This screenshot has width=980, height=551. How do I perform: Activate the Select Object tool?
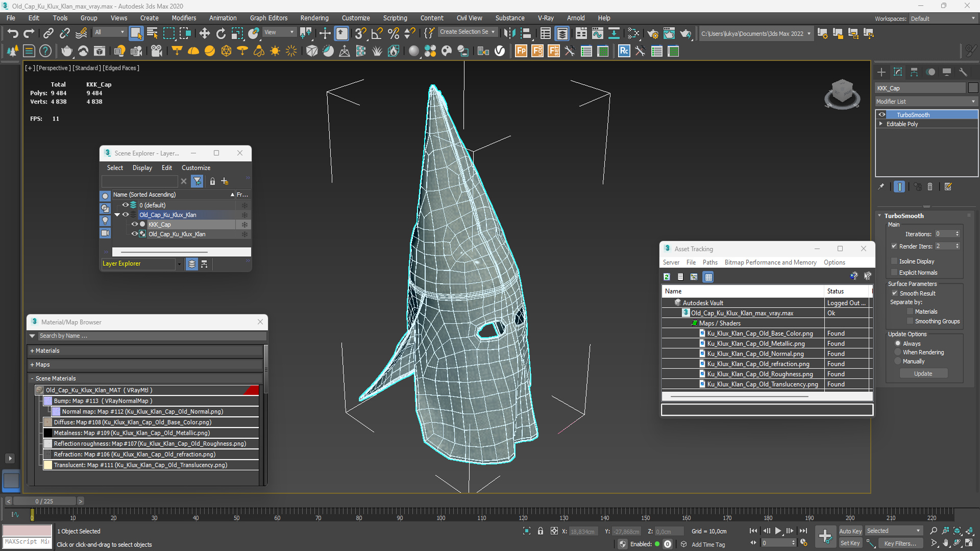pyautogui.click(x=136, y=34)
